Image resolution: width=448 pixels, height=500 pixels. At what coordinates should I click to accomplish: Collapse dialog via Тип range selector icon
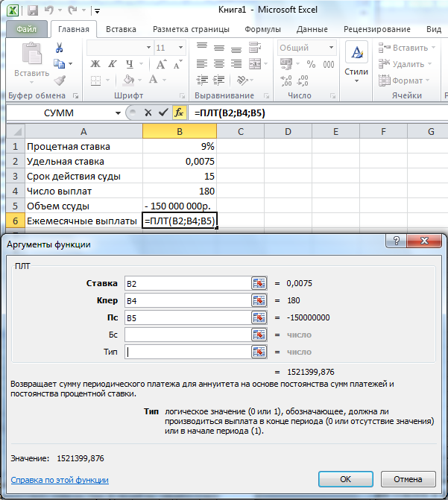coord(259,352)
